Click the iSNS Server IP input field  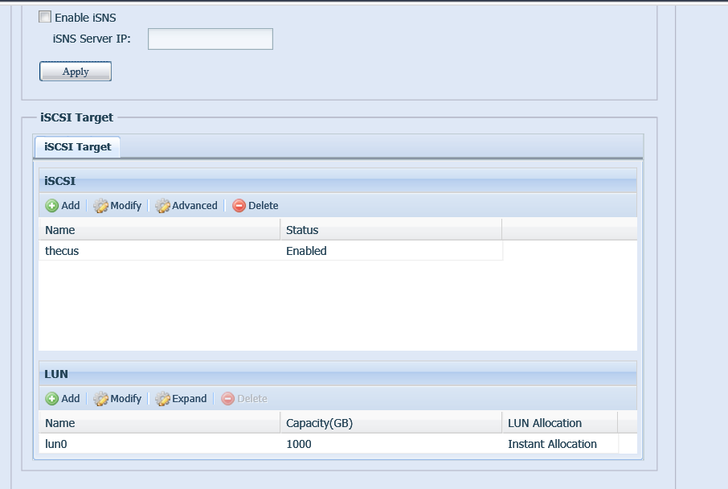pos(210,39)
